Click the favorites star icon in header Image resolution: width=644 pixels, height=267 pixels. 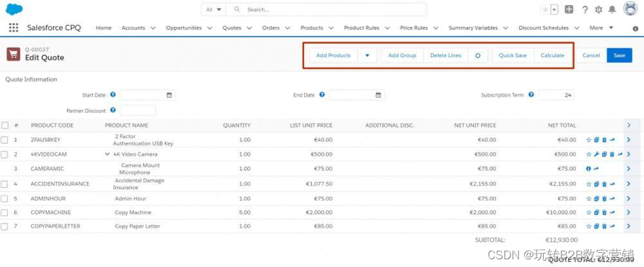coord(545,10)
